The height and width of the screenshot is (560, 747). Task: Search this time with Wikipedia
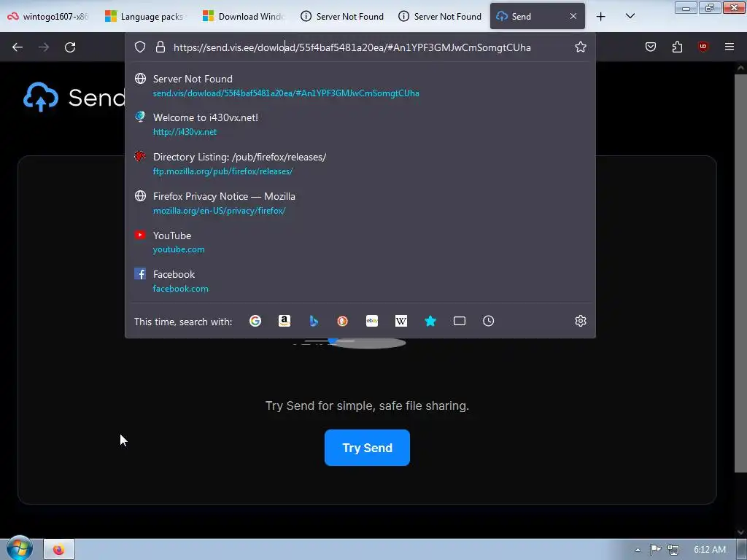tap(401, 321)
